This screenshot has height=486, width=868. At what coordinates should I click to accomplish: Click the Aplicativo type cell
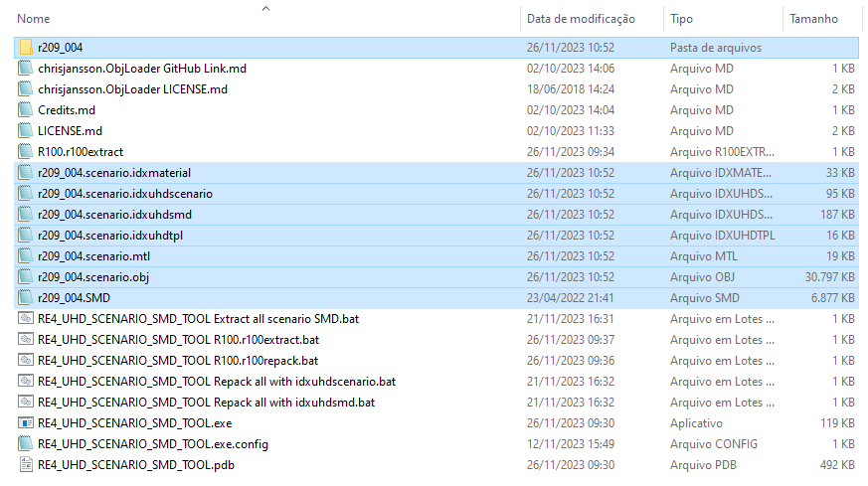[696, 423]
